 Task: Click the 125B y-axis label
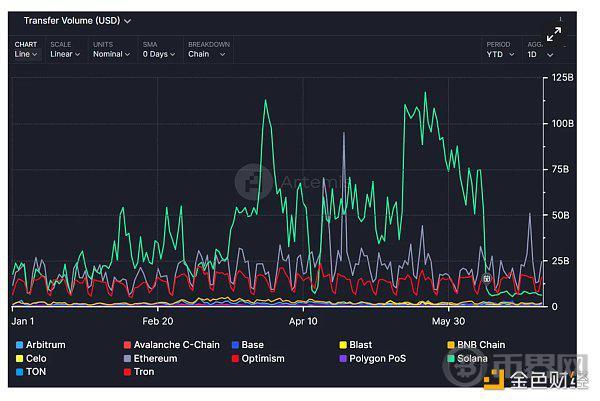point(562,78)
